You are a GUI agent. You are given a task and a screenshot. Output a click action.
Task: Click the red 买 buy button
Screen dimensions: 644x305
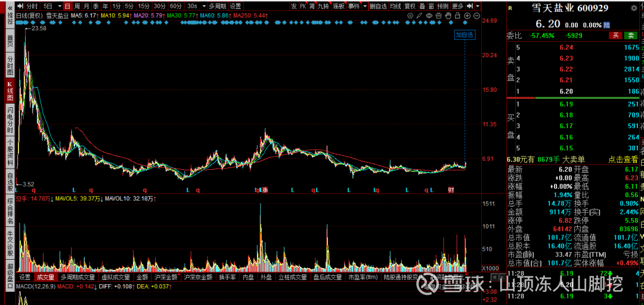615,35
